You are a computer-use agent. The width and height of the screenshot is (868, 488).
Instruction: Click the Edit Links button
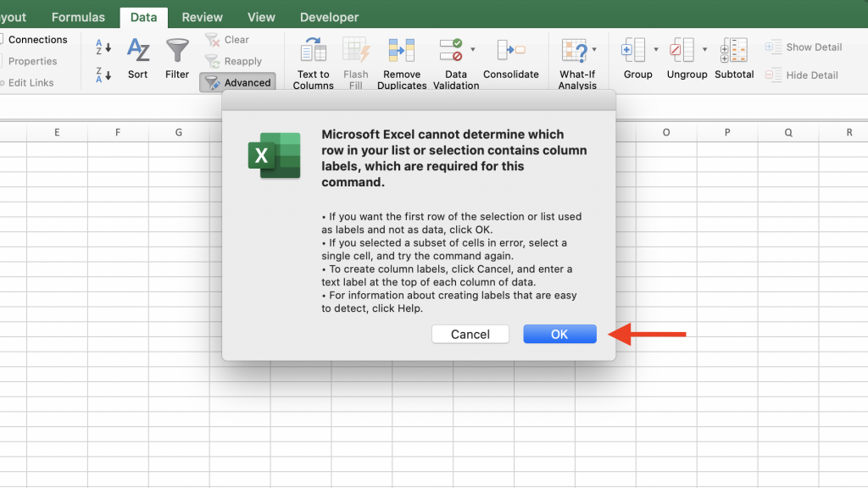(x=27, y=82)
